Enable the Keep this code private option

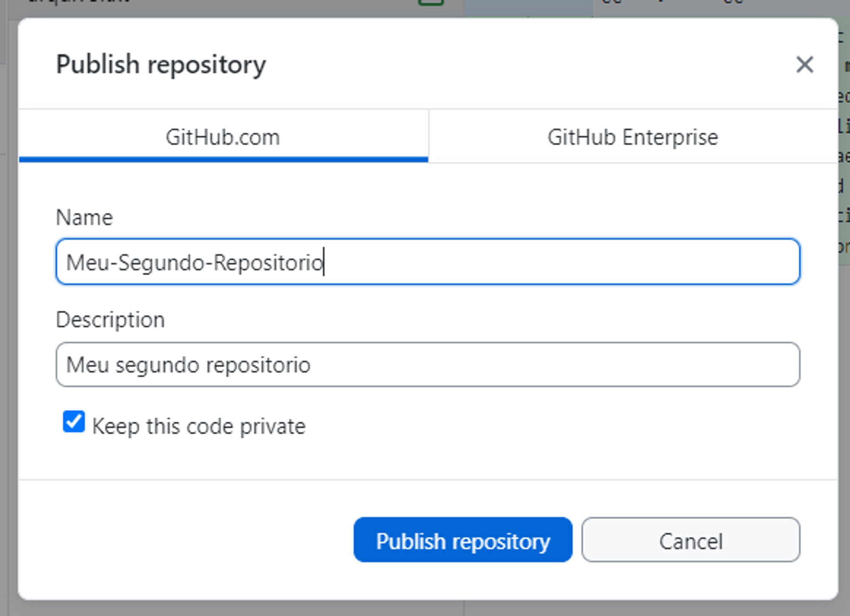tap(73, 421)
